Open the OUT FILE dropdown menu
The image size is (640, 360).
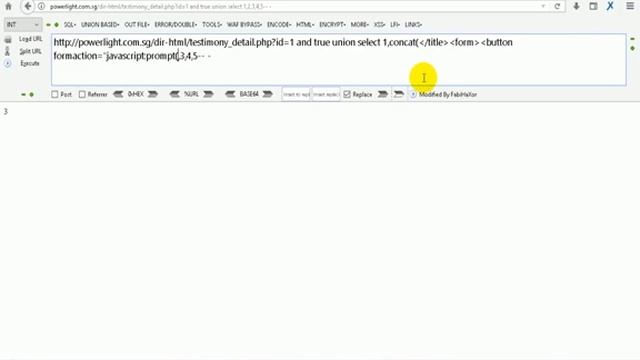tap(137, 24)
